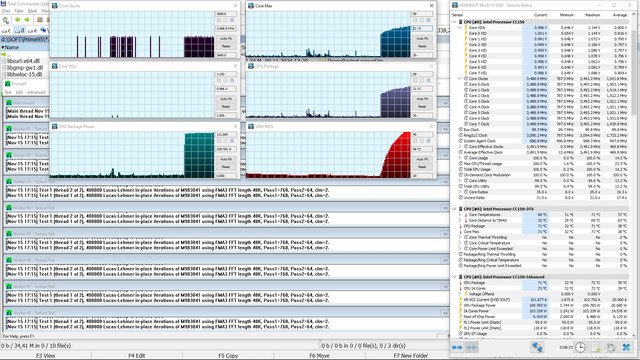Click the thermometer icon beside CPU Package in DTS
Screen dimensions: 640x360
(x=461, y=226)
